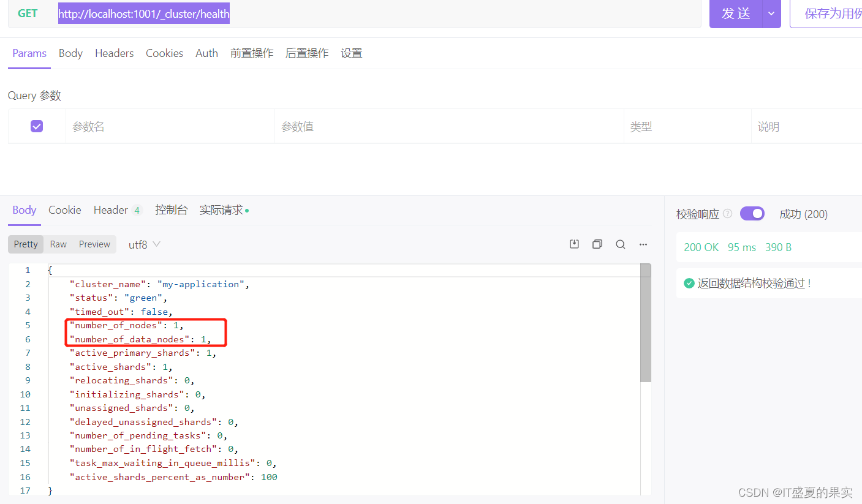This screenshot has height=504, width=862.
Task: Uncheck the query parameter row checkbox
Action: click(x=37, y=126)
